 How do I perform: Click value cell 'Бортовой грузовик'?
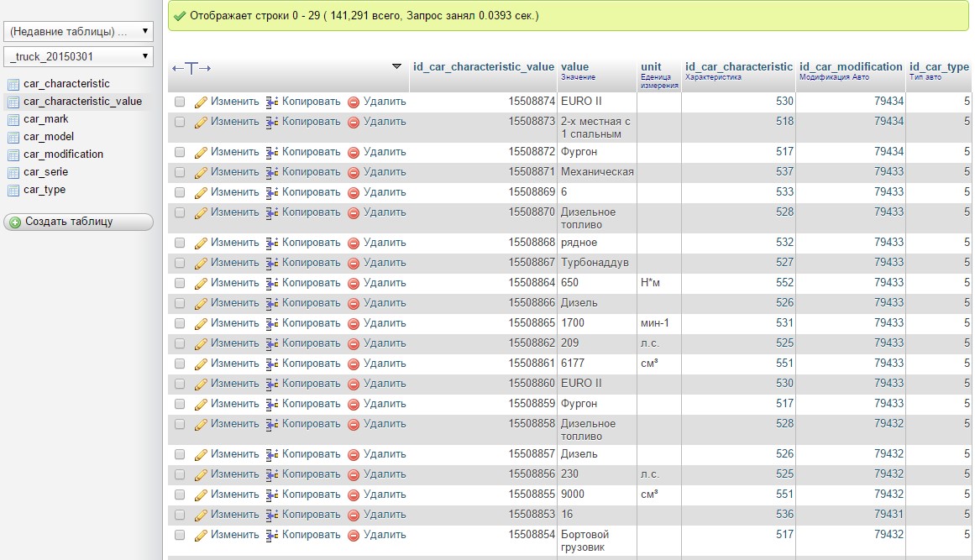[585, 542]
